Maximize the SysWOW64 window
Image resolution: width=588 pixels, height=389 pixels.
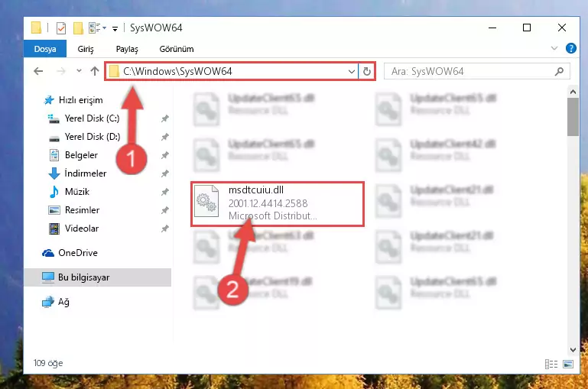pyautogui.click(x=527, y=28)
